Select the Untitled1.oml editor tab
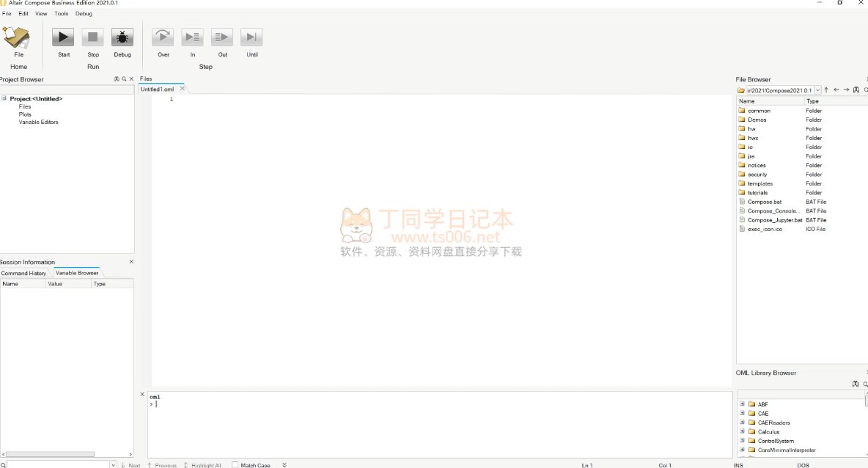The image size is (868, 468). tap(157, 89)
